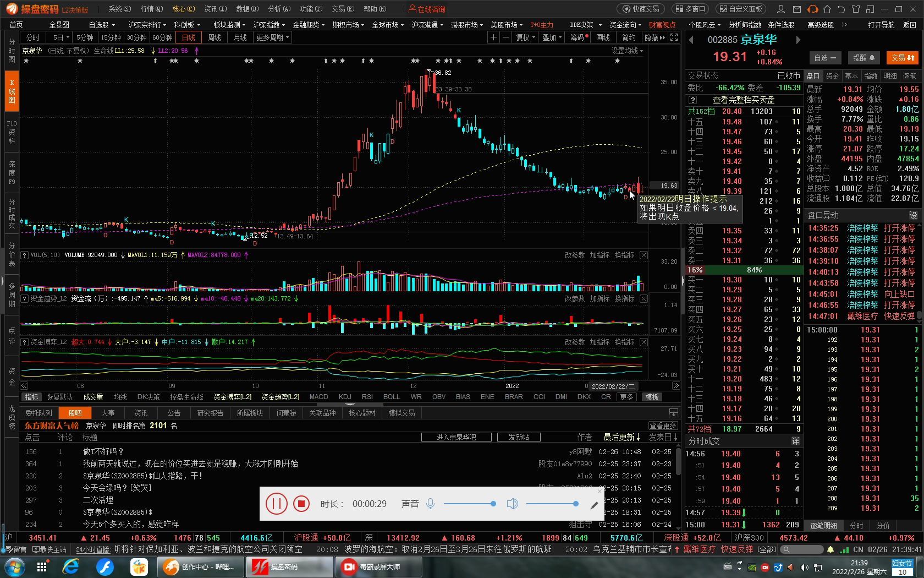The width and height of the screenshot is (924, 578).
Task: Click orange 交易 trade button
Action: coord(904,58)
